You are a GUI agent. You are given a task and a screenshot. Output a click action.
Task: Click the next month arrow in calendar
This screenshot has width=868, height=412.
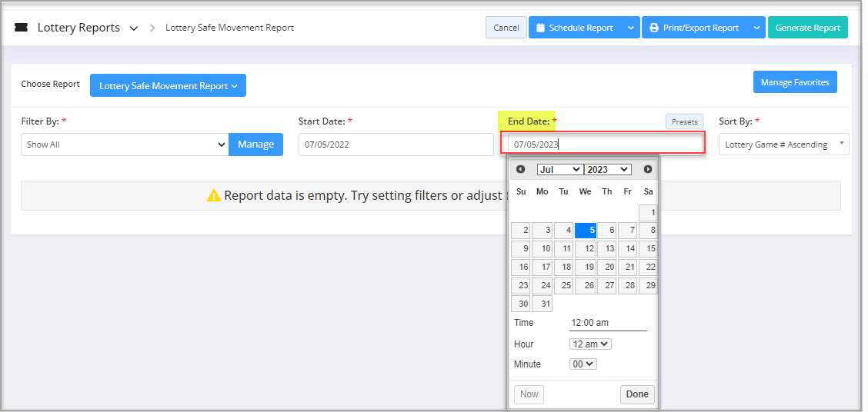coord(648,169)
